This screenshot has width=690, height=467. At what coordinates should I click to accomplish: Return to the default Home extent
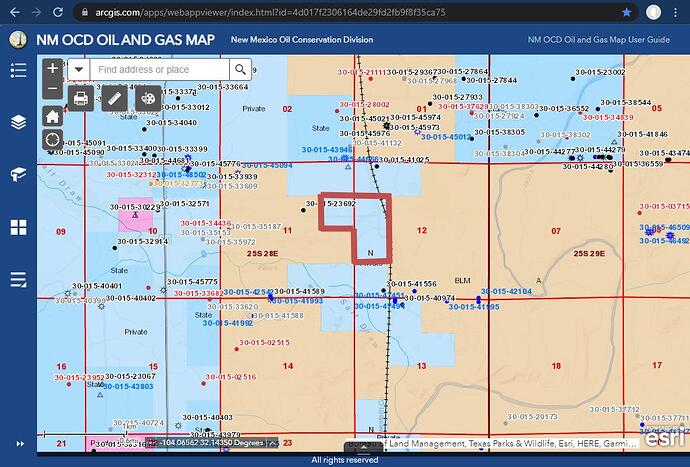[x=53, y=116]
